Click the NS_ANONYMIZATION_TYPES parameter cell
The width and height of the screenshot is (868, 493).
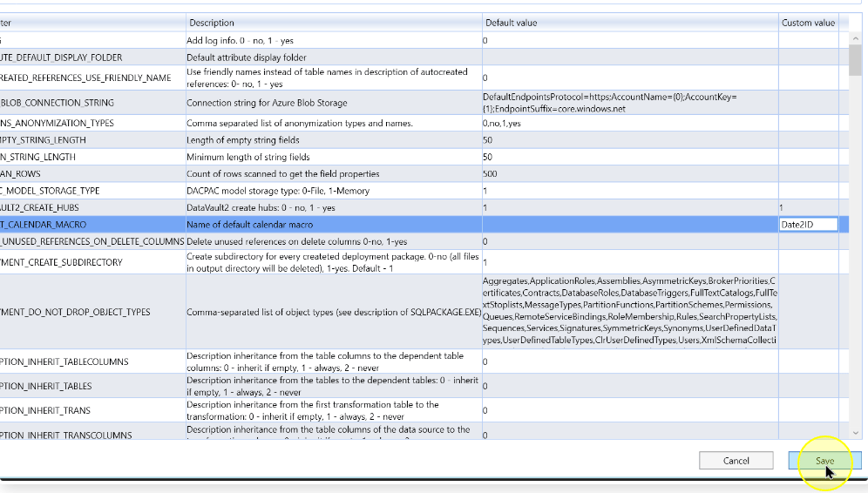point(92,123)
